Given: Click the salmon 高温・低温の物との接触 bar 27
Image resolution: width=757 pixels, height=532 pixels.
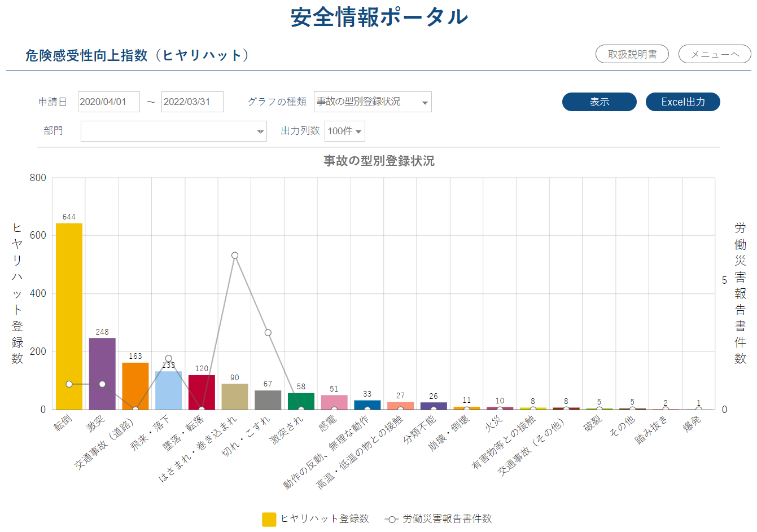Looking at the screenshot, I should point(400,406).
